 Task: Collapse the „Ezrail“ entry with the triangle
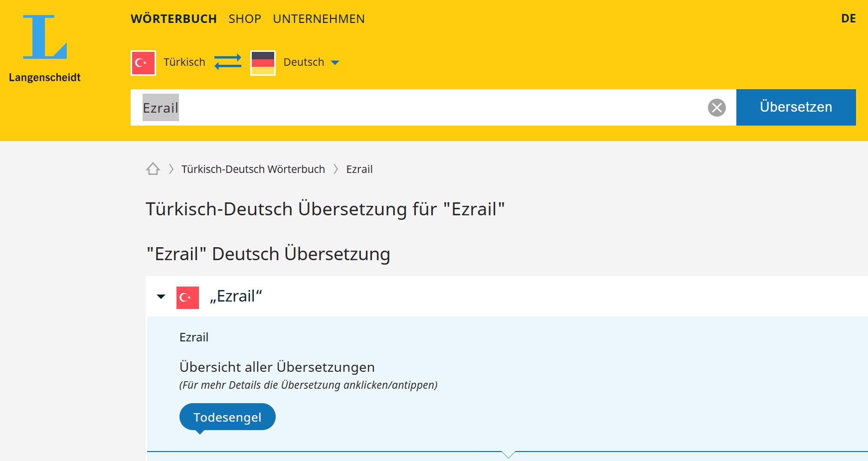[161, 297]
